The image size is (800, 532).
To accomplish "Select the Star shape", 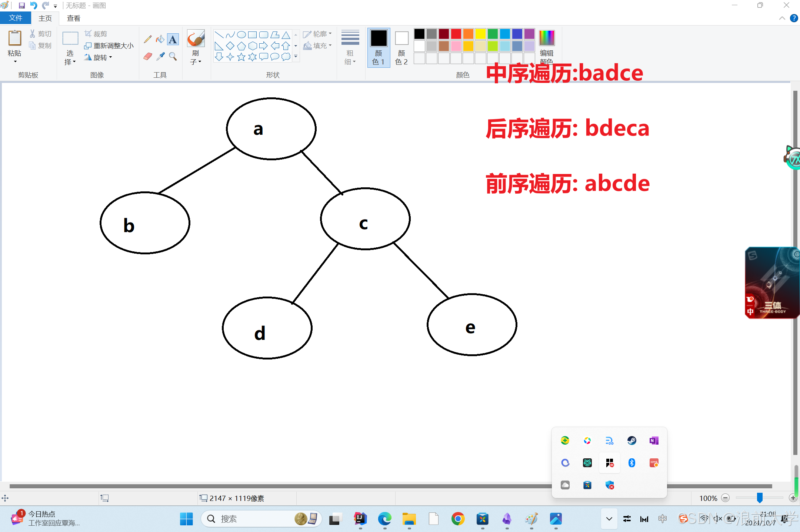I will coord(241,56).
